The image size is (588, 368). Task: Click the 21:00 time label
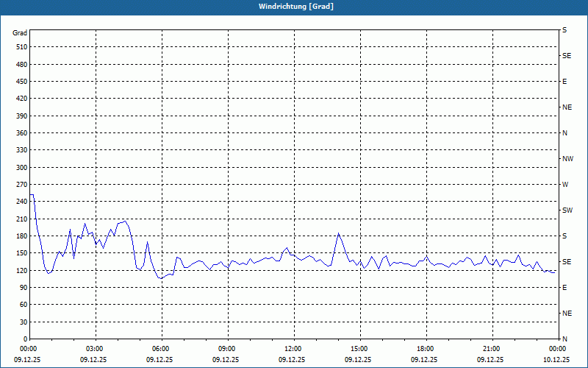pos(492,349)
